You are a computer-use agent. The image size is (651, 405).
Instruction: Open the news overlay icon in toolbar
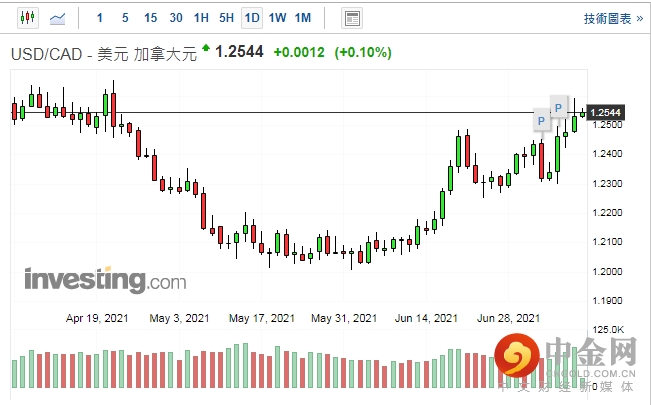tap(352, 18)
